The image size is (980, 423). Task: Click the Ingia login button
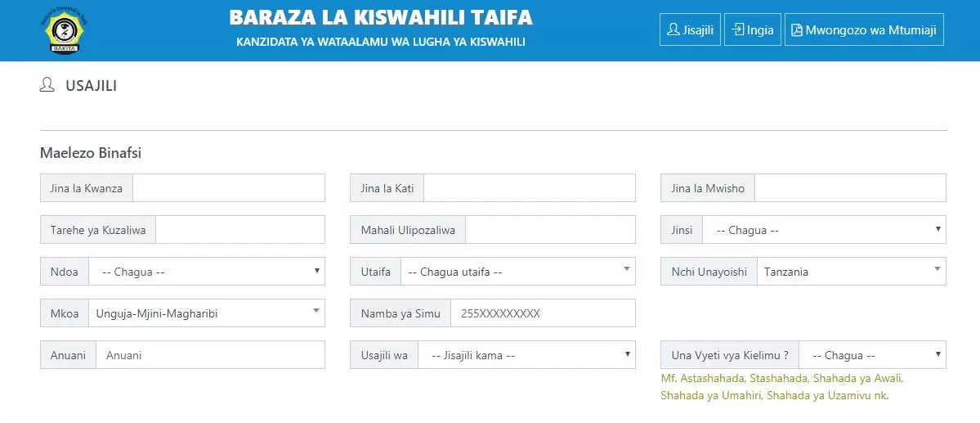tap(753, 29)
